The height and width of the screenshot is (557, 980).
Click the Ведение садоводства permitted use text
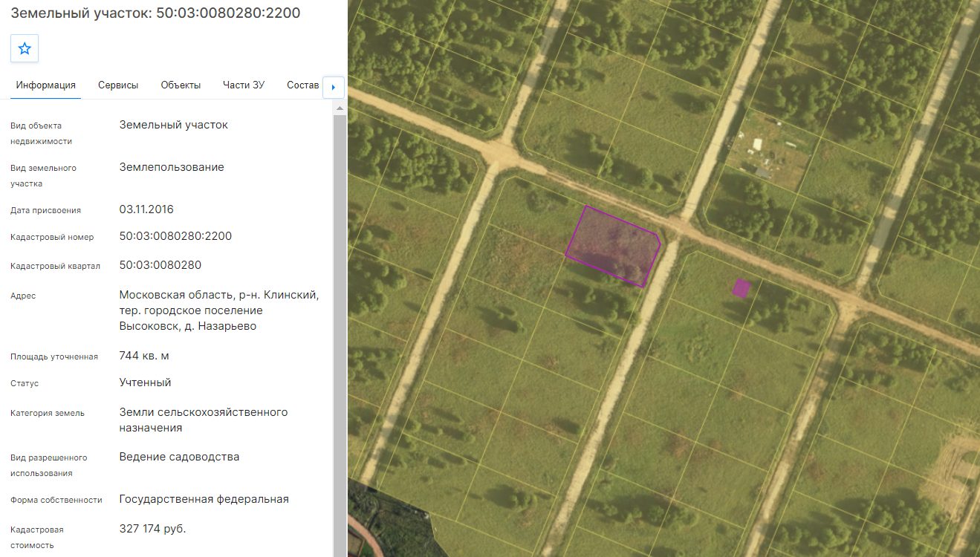(x=179, y=457)
